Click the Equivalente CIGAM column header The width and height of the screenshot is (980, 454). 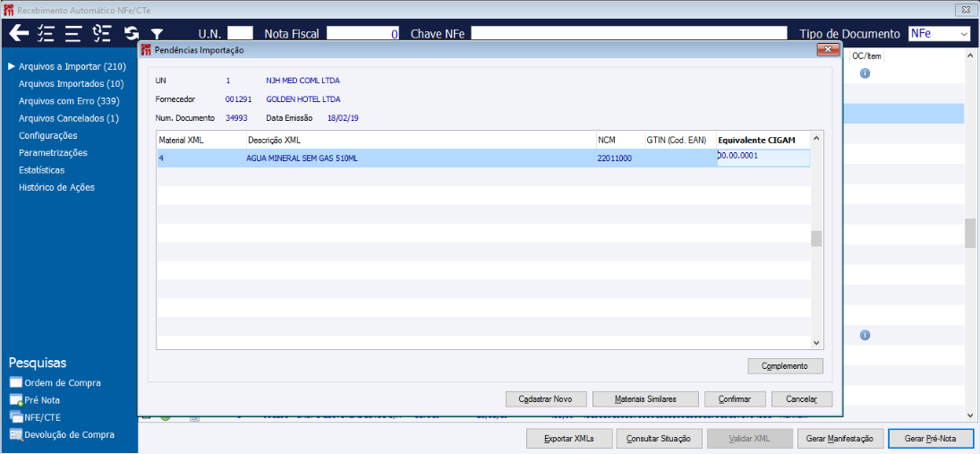763,140
